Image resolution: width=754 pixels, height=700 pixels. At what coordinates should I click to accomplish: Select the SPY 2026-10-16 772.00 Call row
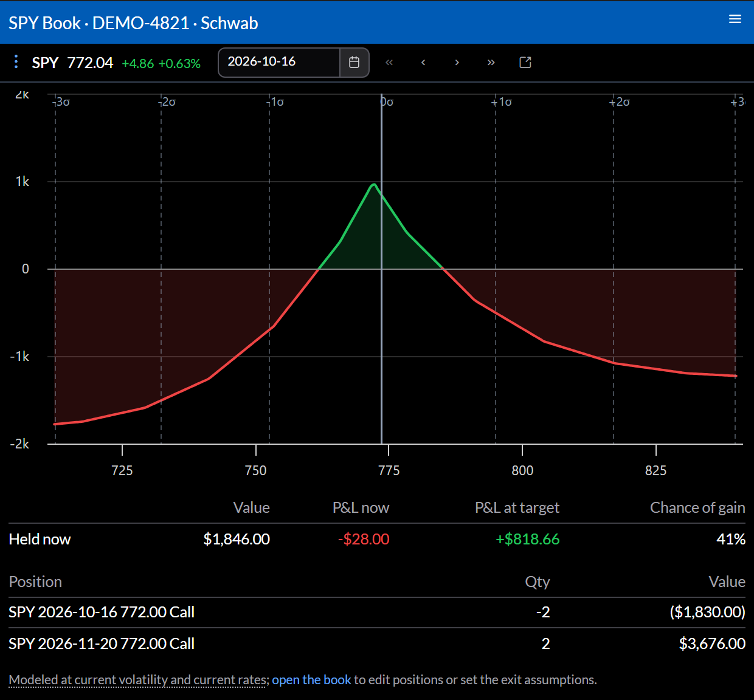pyautogui.click(x=377, y=612)
